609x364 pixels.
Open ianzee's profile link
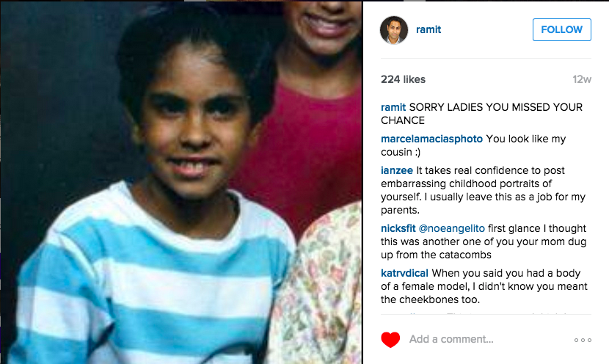click(x=396, y=170)
